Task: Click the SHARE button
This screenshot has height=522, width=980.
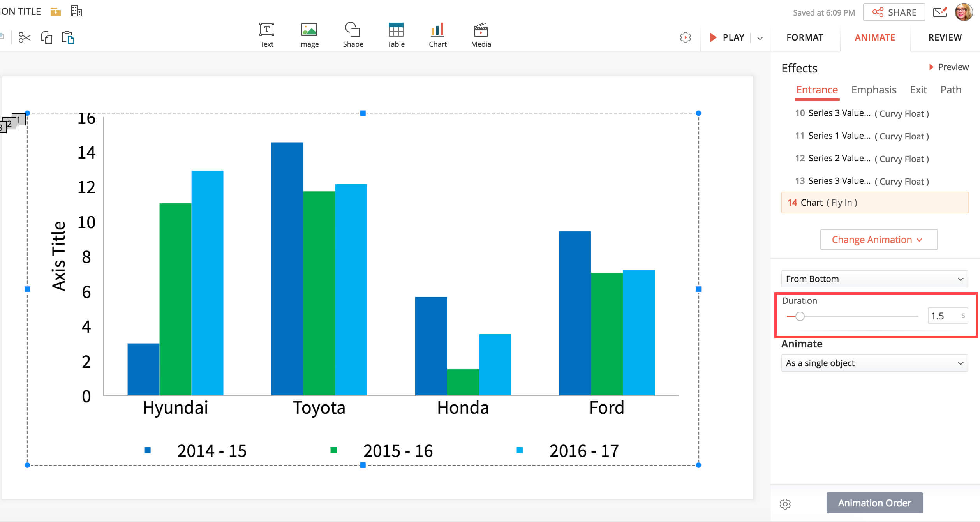Action: pyautogui.click(x=894, y=12)
